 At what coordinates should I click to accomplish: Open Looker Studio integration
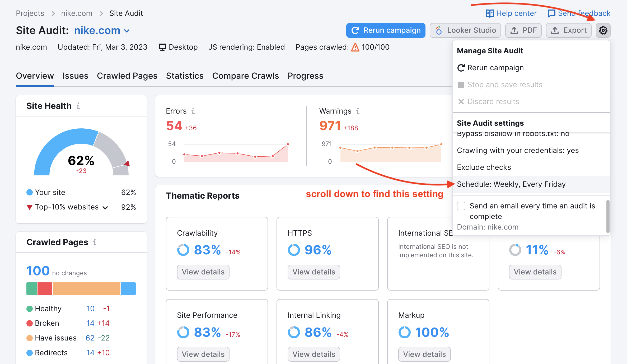point(465,30)
